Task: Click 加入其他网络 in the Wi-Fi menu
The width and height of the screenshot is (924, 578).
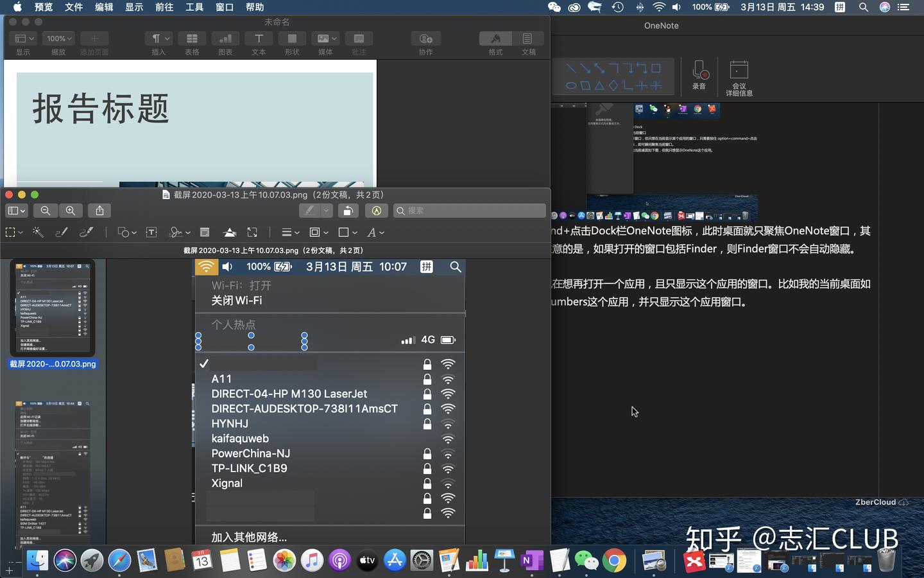Action: pos(248,537)
